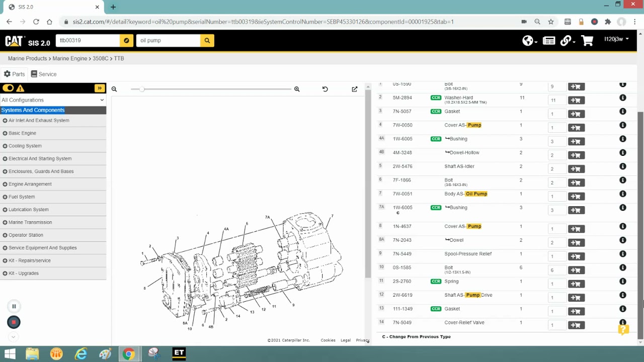Add Gasket 7N-5057 to cart
Screen dimensions: 644x362
click(576, 114)
